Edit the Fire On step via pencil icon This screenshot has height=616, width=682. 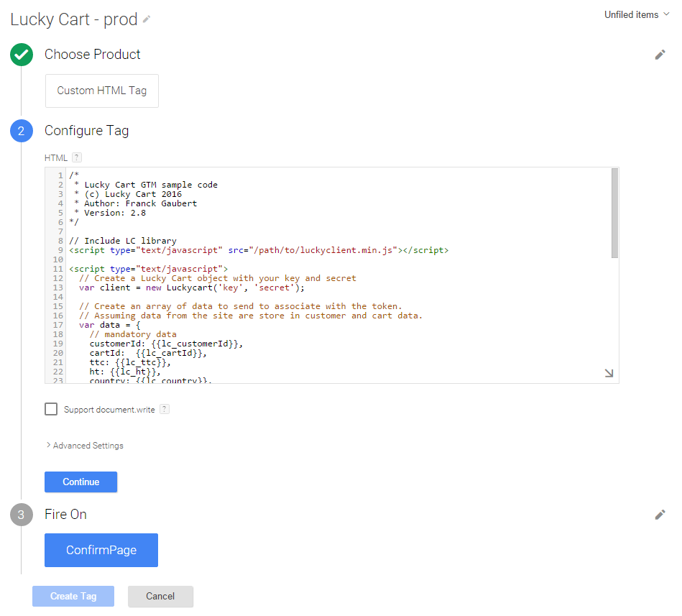pyautogui.click(x=660, y=515)
